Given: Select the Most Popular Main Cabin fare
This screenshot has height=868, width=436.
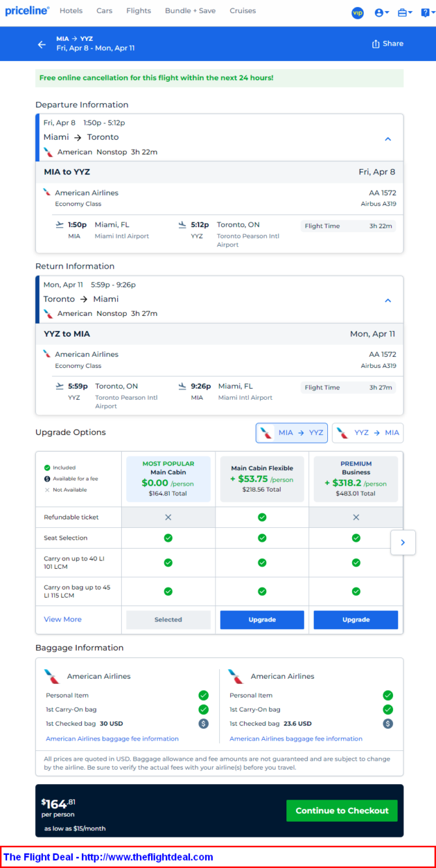Looking at the screenshot, I should coord(168,479).
